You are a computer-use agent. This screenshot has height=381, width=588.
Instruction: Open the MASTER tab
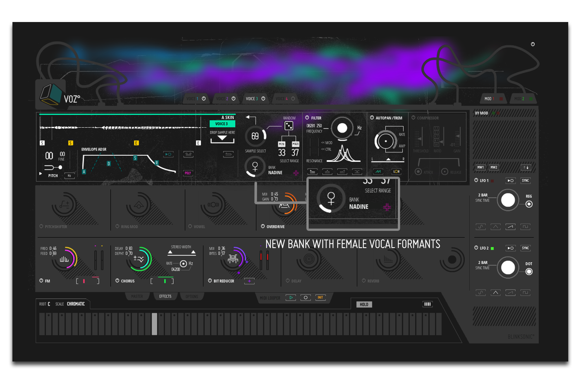pos(137,296)
